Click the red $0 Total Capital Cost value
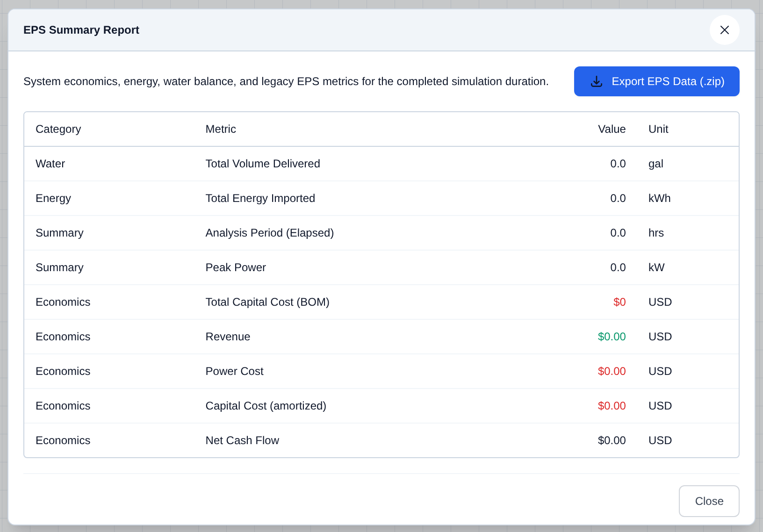763x532 pixels. [x=619, y=302]
